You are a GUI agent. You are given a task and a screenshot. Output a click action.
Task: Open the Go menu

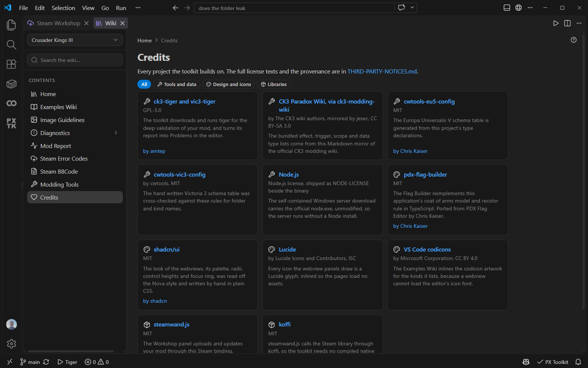point(105,8)
